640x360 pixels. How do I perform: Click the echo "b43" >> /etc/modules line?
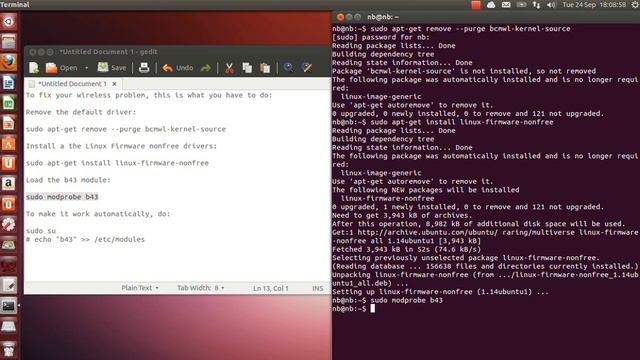point(85,240)
